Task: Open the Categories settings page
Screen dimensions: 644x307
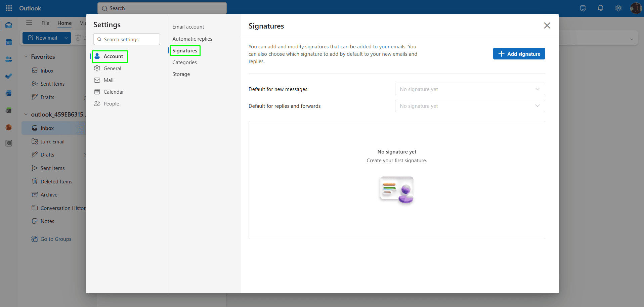Action: (184, 62)
